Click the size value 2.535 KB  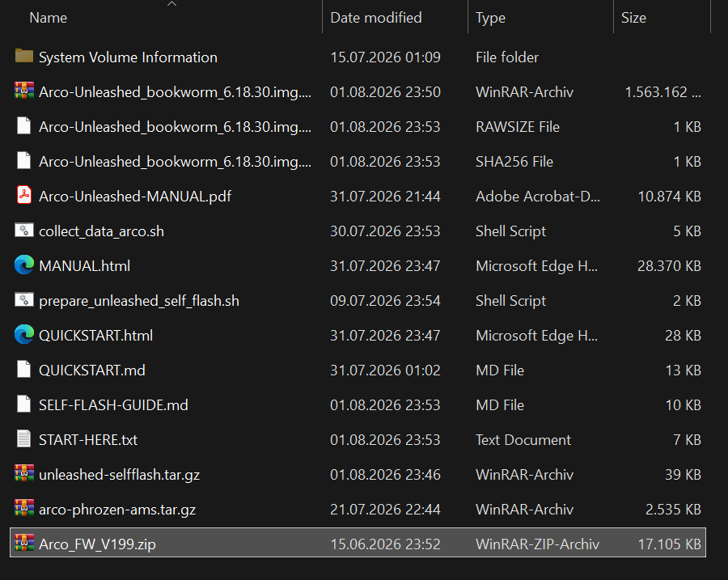(673, 510)
